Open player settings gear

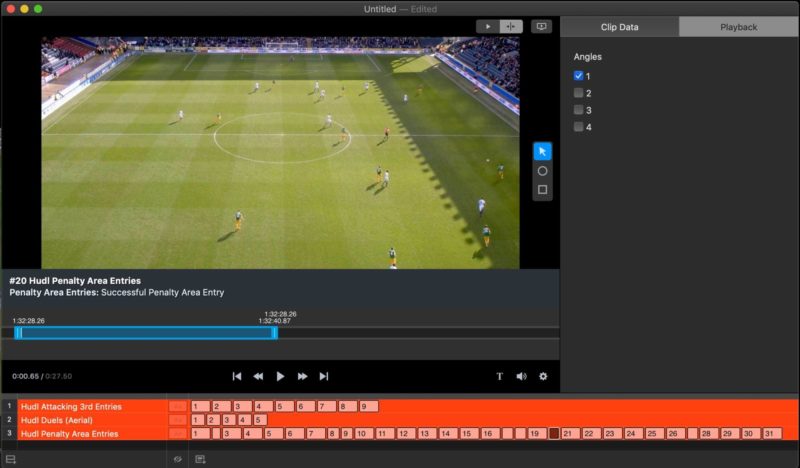[x=543, y=376]
